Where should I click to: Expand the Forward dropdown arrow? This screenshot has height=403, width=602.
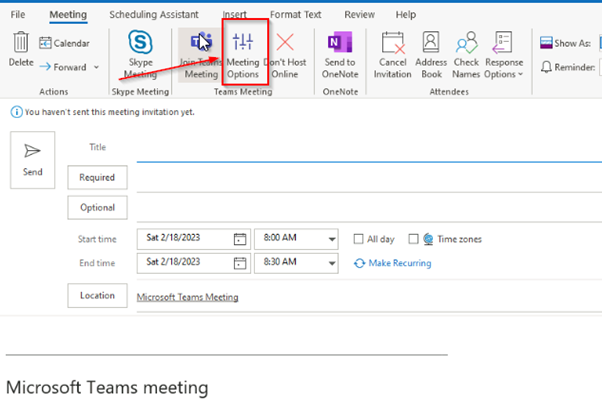(x=96, y=68)
